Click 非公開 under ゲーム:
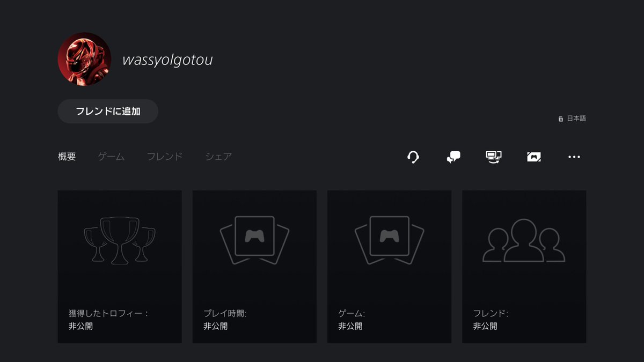 coord(350,326)
